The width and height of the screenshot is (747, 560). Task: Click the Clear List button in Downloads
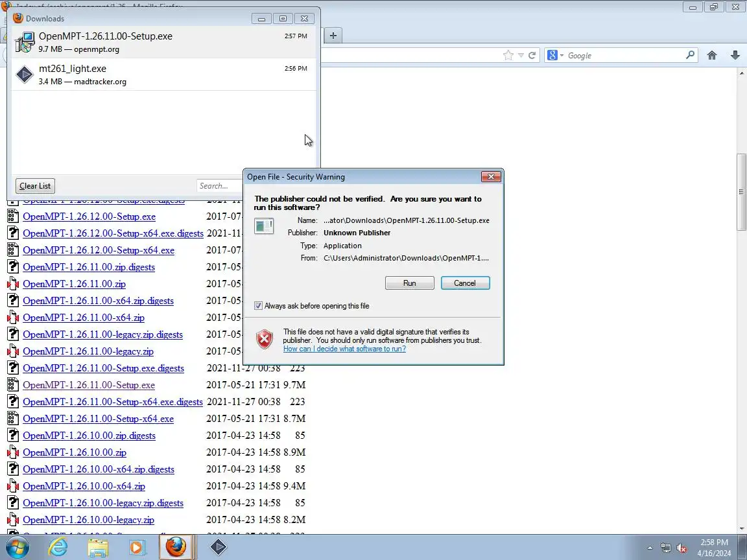(35, 186)
